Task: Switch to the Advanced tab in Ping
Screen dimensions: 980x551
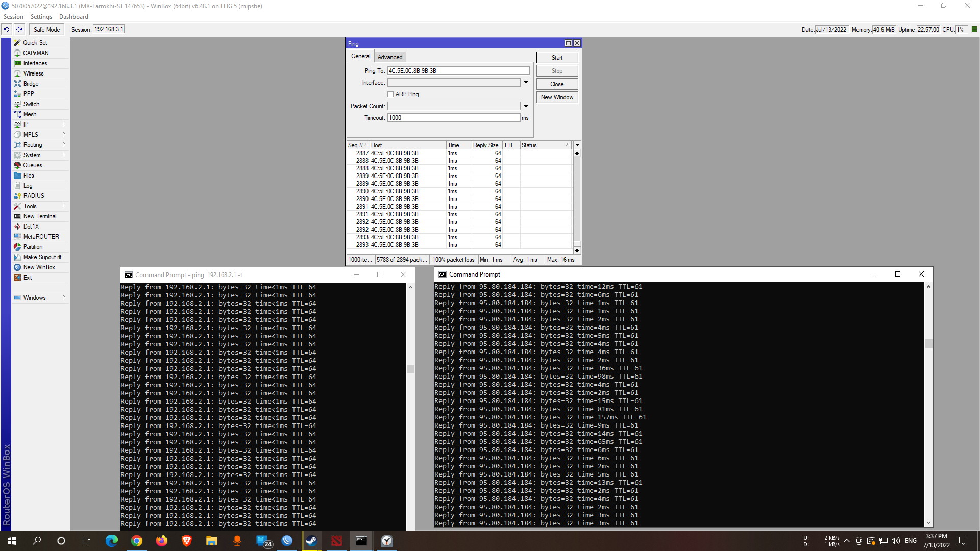Action: point(389,56)
